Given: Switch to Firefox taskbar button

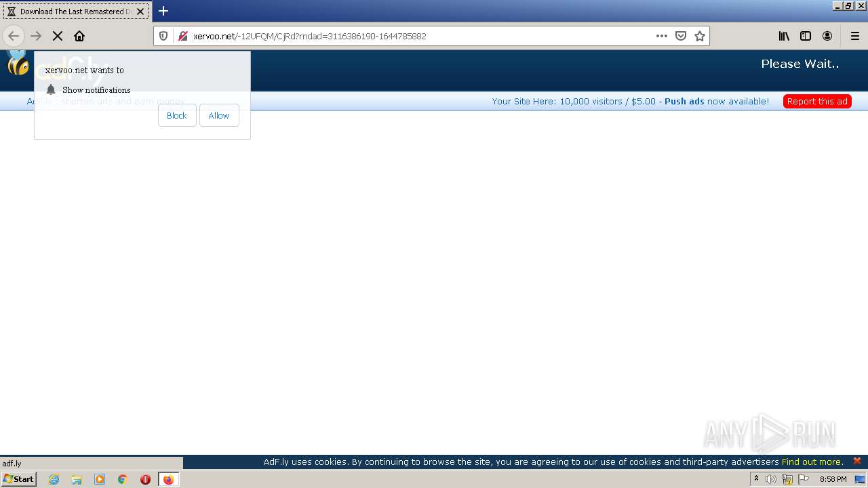Looking at the screenshot, I should click(169, 479).
